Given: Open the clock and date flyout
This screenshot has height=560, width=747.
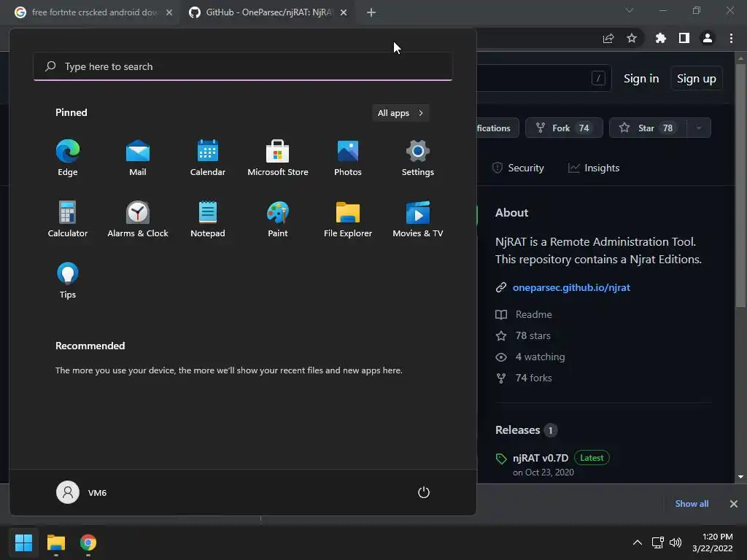Looking at the screenshot, I should point(713,542).
